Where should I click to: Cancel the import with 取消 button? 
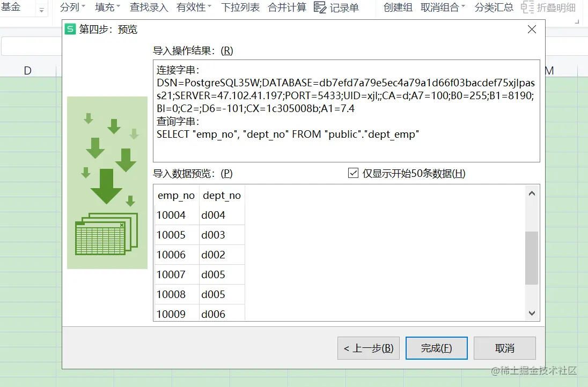(504, 348)
